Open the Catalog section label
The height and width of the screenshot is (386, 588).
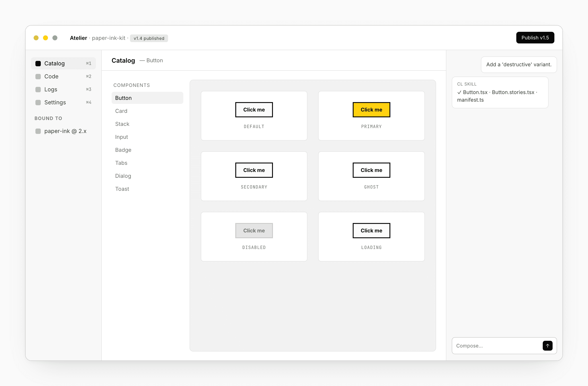pos(54,63)
